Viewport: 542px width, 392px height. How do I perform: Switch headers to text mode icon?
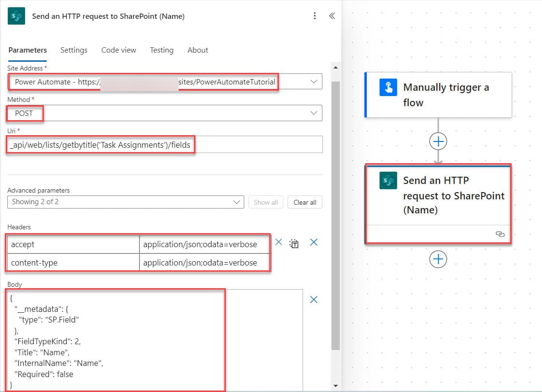click(x=294, y=243)
